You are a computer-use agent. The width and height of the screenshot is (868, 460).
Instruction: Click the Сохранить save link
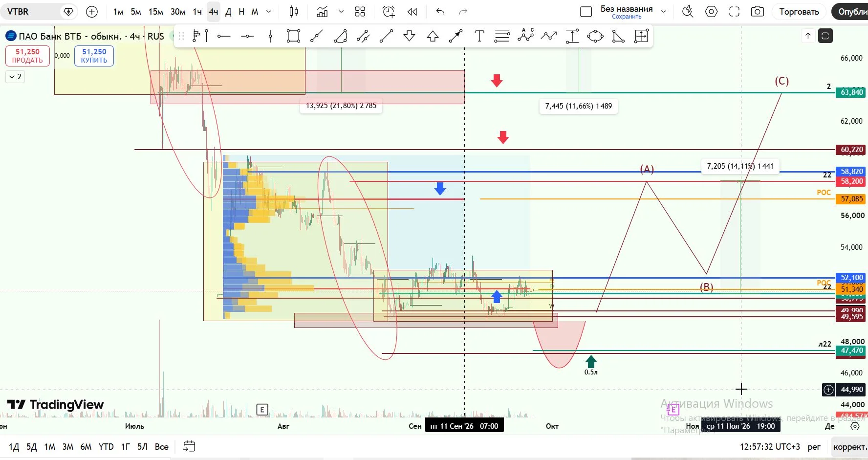[627, 17]
